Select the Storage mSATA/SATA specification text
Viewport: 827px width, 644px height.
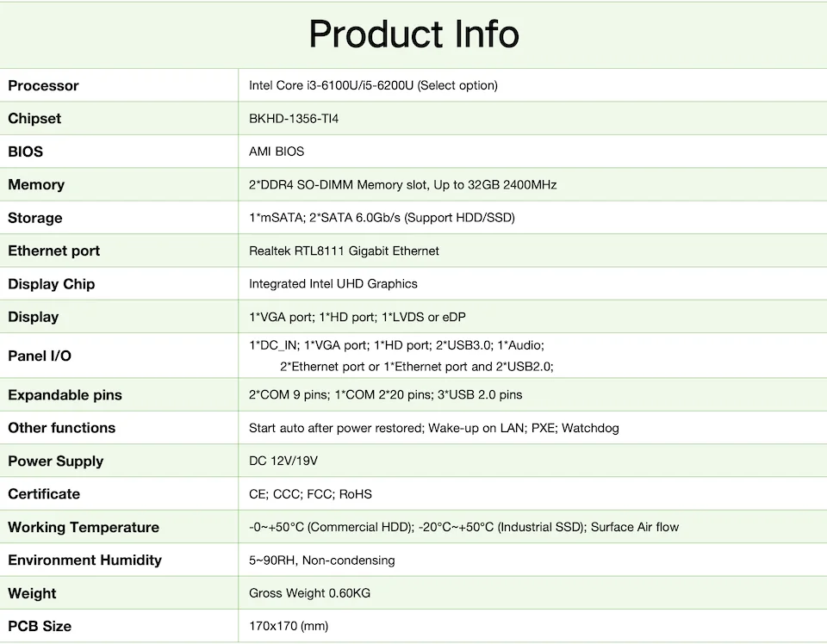tap(382, 218)
